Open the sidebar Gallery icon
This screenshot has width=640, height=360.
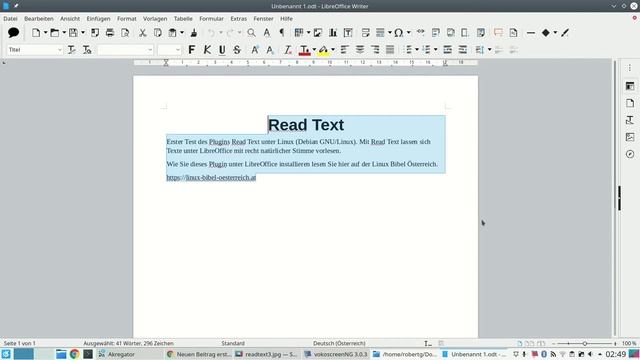pyautogui.click(x=630, y=137)
